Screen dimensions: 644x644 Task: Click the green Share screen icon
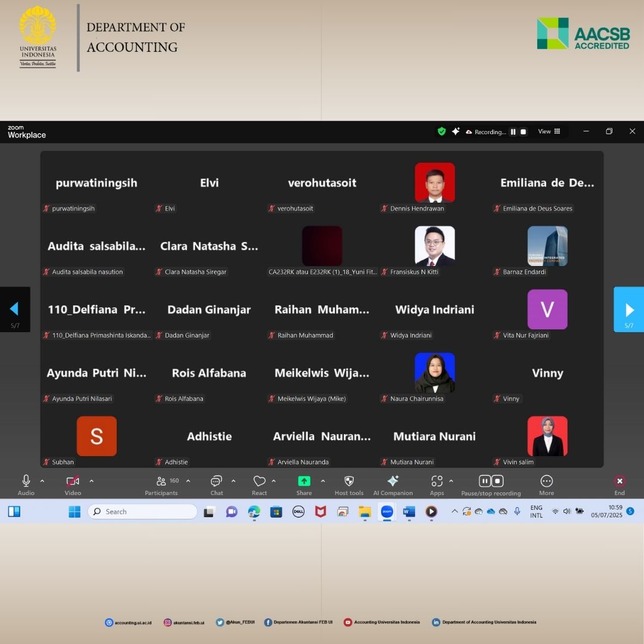pyautogui.click(x=304, y=481)
